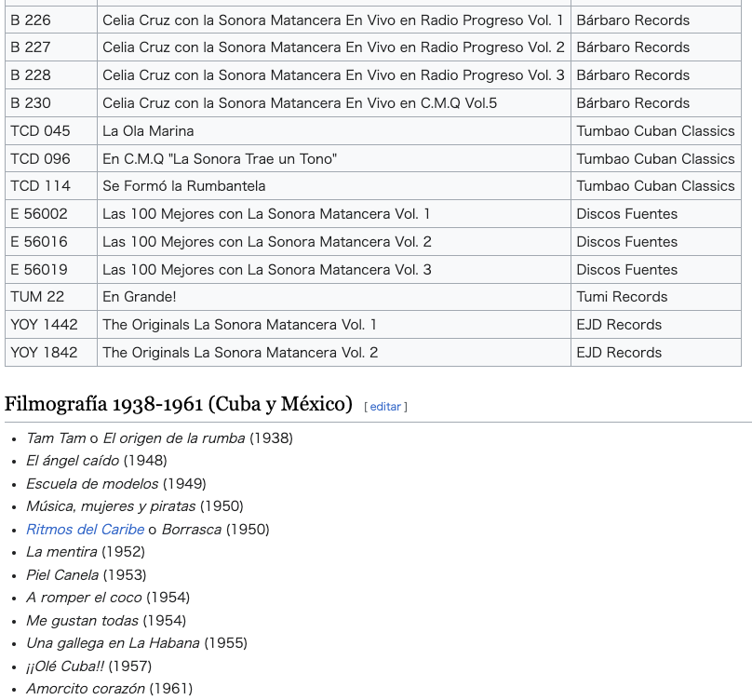Screen dimensions: 752x700
Task: Click the La Ola Marina album title
Action: (148, 131)
